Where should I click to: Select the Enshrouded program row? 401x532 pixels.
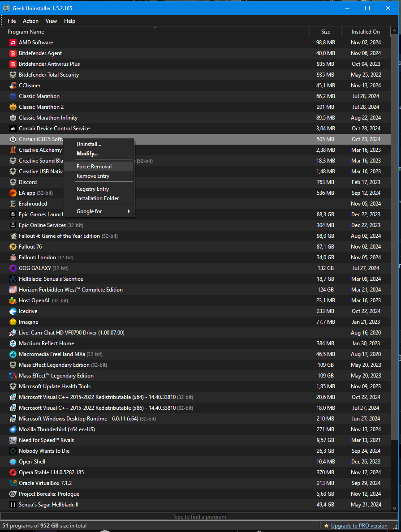click(195, 204)
